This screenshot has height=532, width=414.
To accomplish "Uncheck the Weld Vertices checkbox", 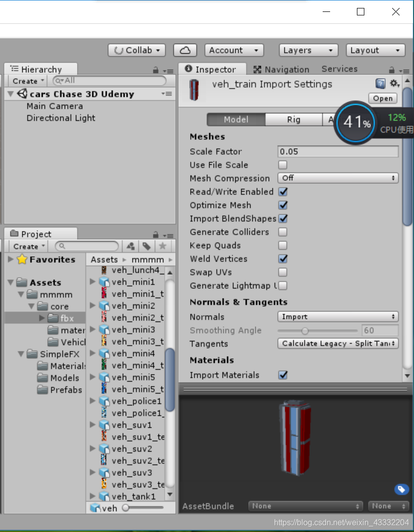I will click(282, 259).
